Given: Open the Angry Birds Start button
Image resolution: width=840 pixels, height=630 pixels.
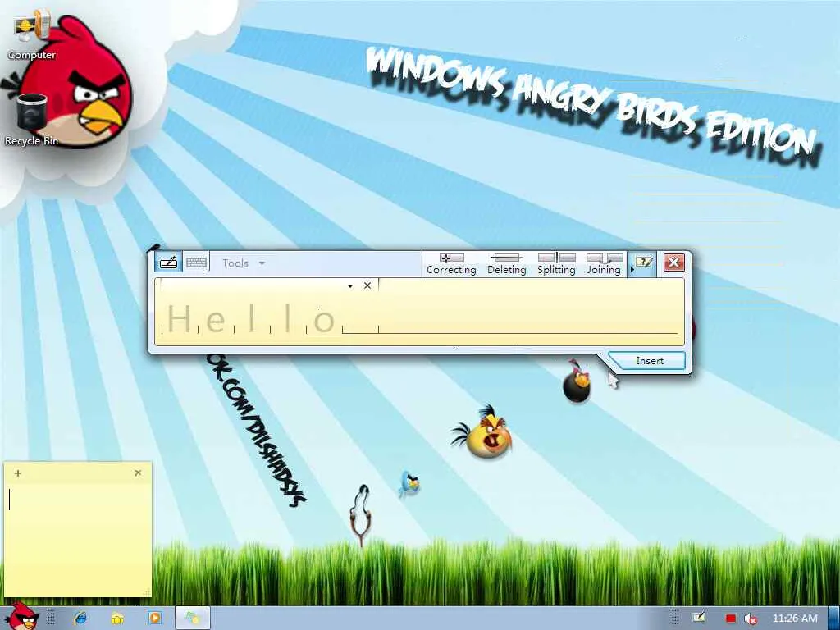Looking at the screenshot, I should tap(21, 617).
